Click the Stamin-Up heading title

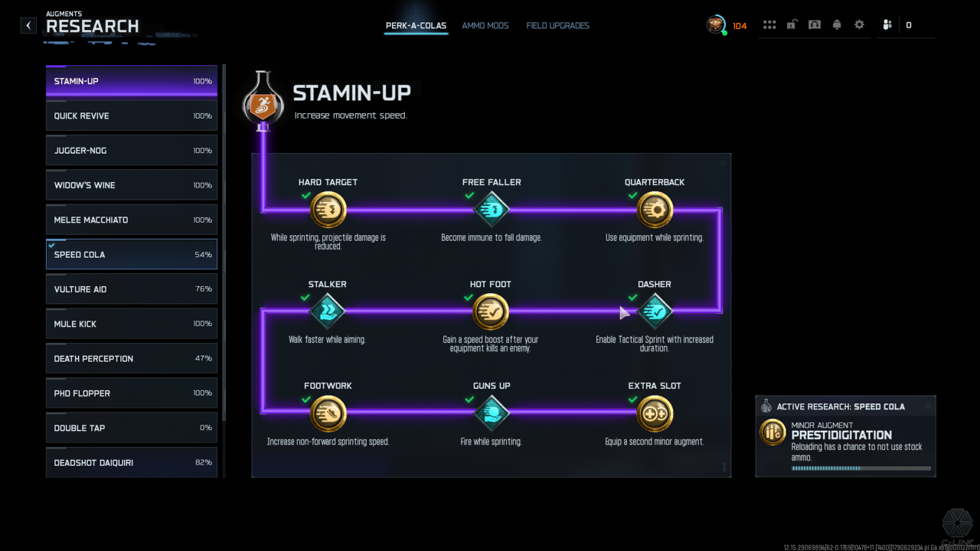352,93
